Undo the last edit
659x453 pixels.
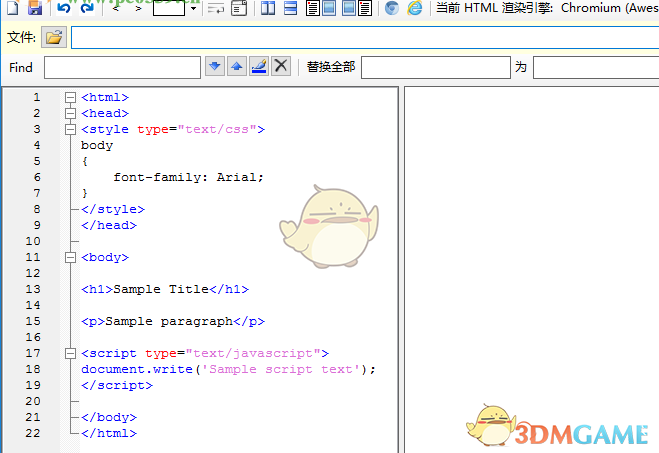click(63, 7)
